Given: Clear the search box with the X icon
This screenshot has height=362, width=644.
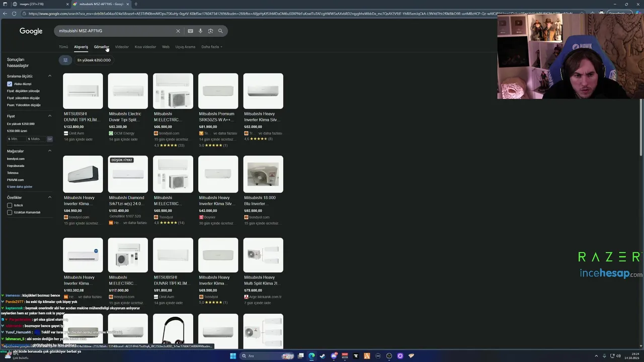Looking at the screenshot, I should (x=178, y=31).
